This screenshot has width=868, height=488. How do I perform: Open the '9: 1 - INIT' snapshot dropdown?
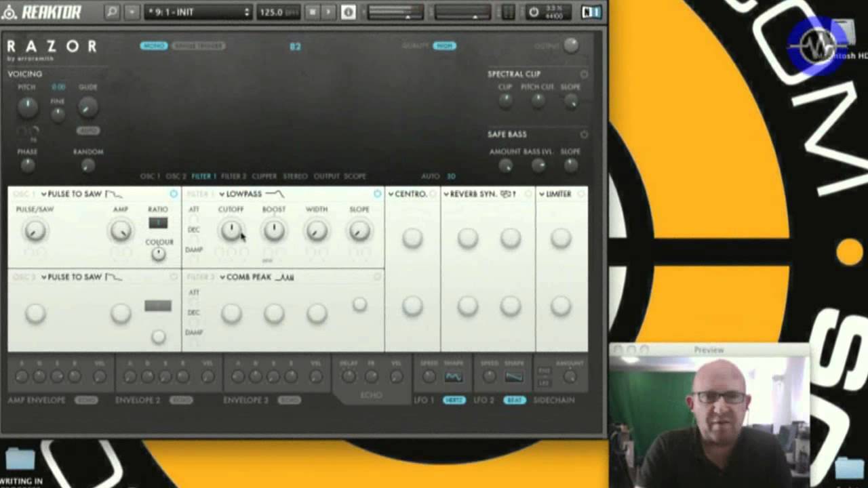pyautogui.click(x=198, y=12)
